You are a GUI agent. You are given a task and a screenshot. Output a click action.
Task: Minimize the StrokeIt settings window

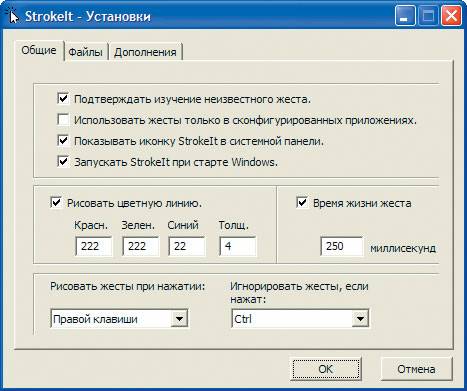(x=405, y=16)
